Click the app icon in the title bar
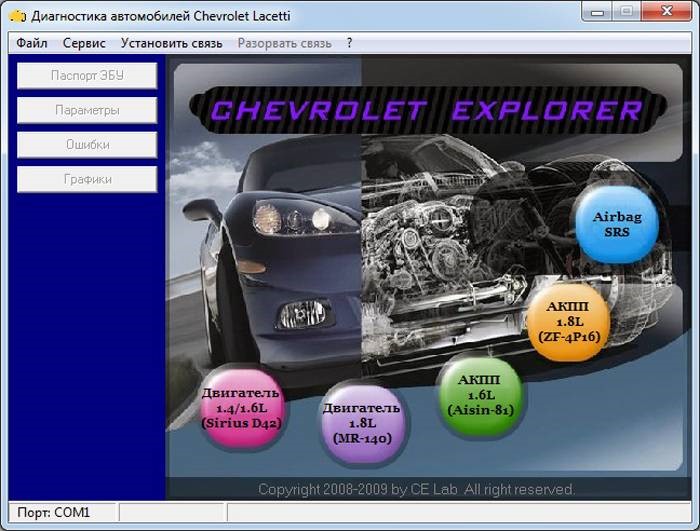 (x=17, y=15)
